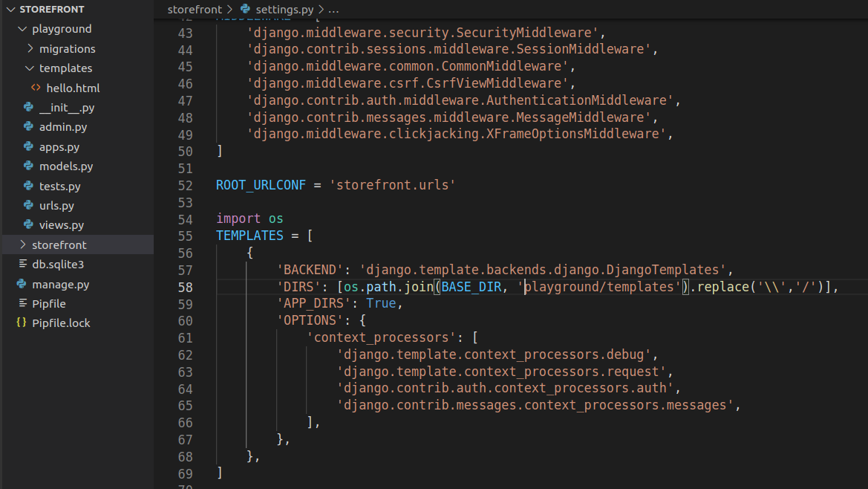This screenshot has width=868, height=489.
Task: Click storefront in the breadcrumb trail
Action: point(195,9)
